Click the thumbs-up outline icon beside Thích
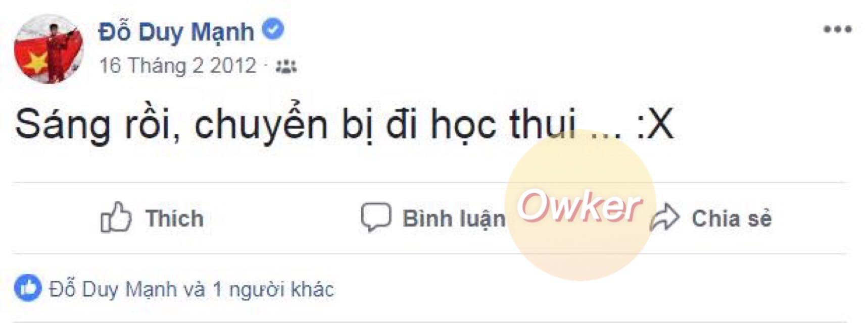 point(116,217)
